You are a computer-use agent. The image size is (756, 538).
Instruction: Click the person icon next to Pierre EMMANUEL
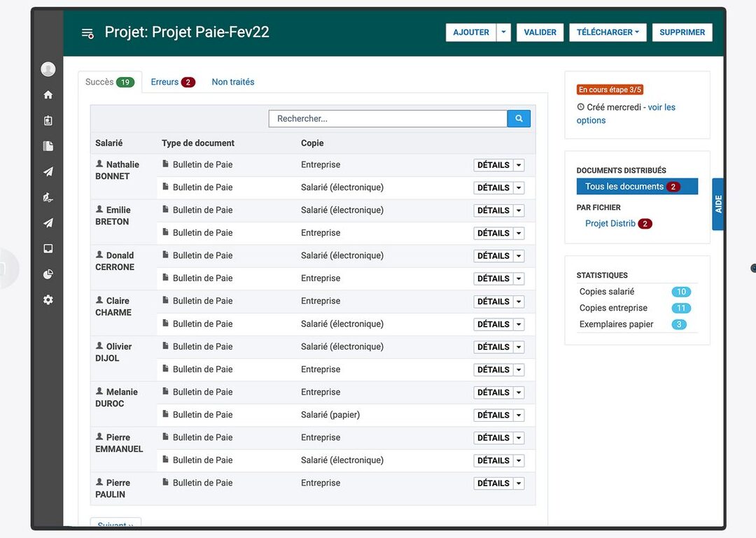click(x=99, y=437)
